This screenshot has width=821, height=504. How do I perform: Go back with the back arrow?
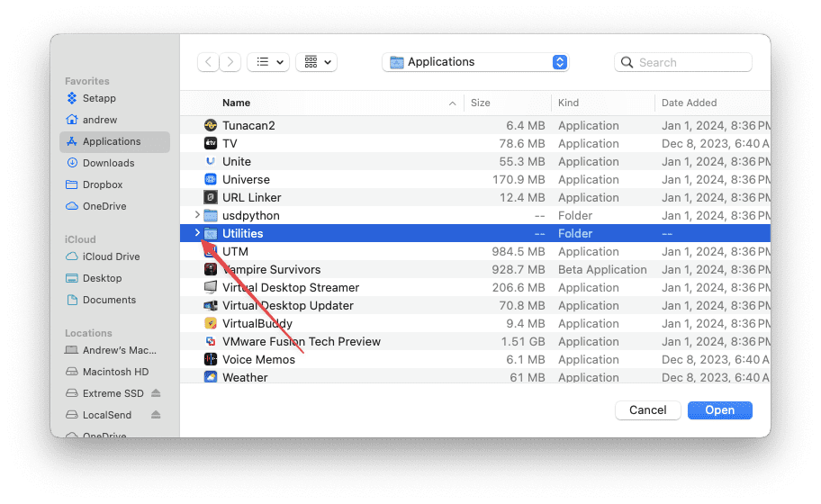pos(208,62)
